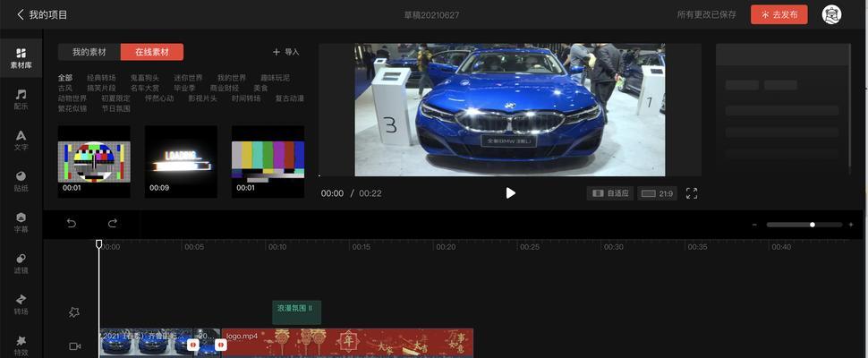Screen dimensions: 868x358
Task: Select the logo.mp4 clip on timeline
Action: click(x=347, y=343)
